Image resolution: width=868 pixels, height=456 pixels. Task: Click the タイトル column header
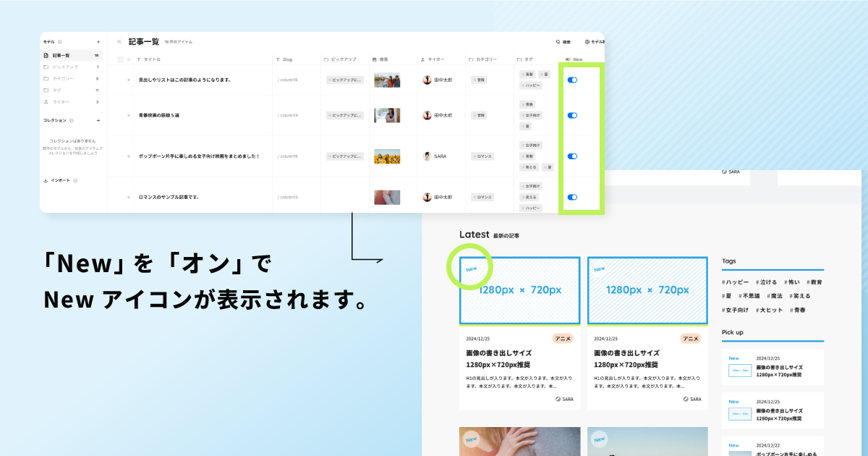[x=149, y=59]
